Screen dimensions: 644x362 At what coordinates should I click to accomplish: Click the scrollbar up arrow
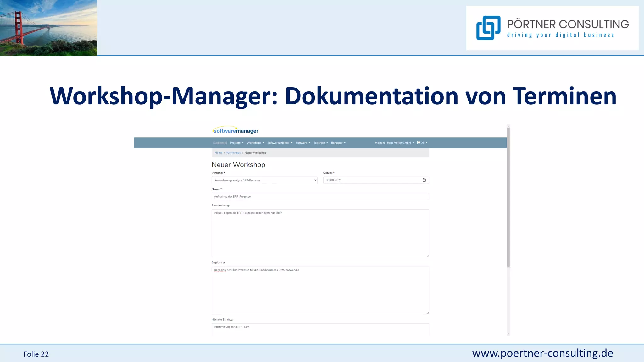coord(508,126)
